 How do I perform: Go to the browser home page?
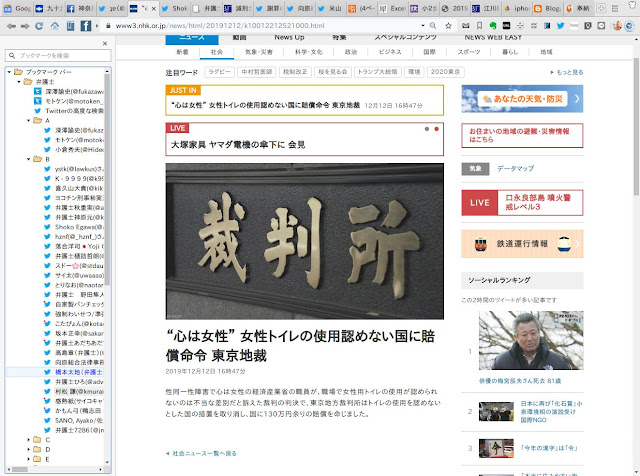pyautogui.click(x=55, y=26)
